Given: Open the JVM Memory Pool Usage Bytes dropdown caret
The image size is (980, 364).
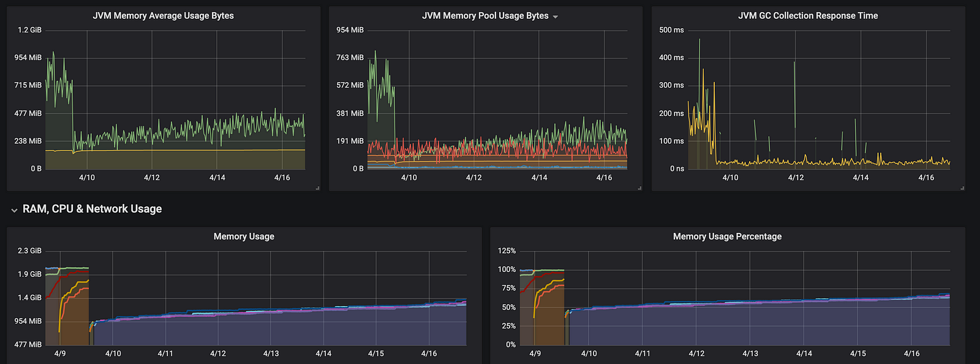Looking at the screenshot, I should click(x=556, y=17).
